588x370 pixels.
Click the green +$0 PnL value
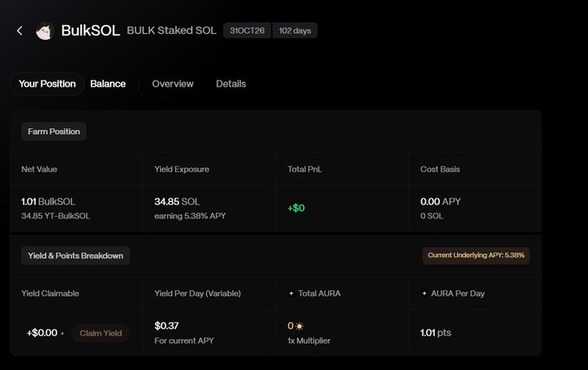(x=296, y=208)
